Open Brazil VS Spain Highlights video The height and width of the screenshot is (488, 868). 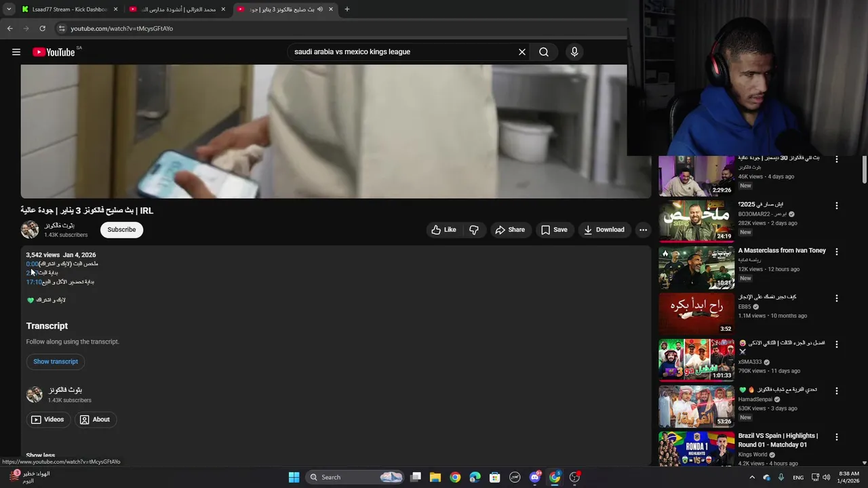coord(778,440)
